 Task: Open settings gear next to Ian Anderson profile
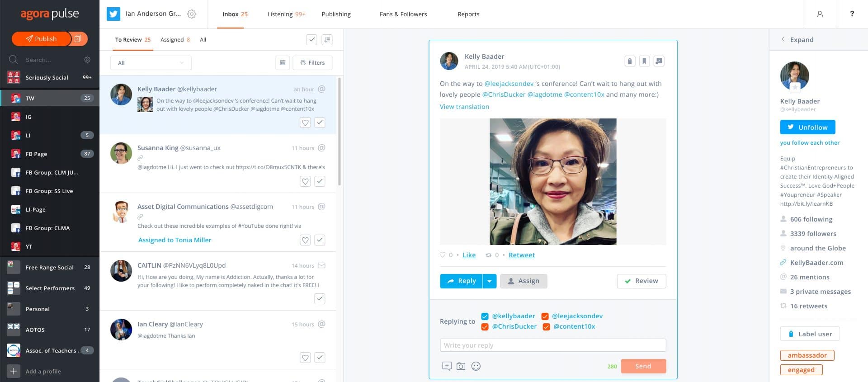click(192, 14)
